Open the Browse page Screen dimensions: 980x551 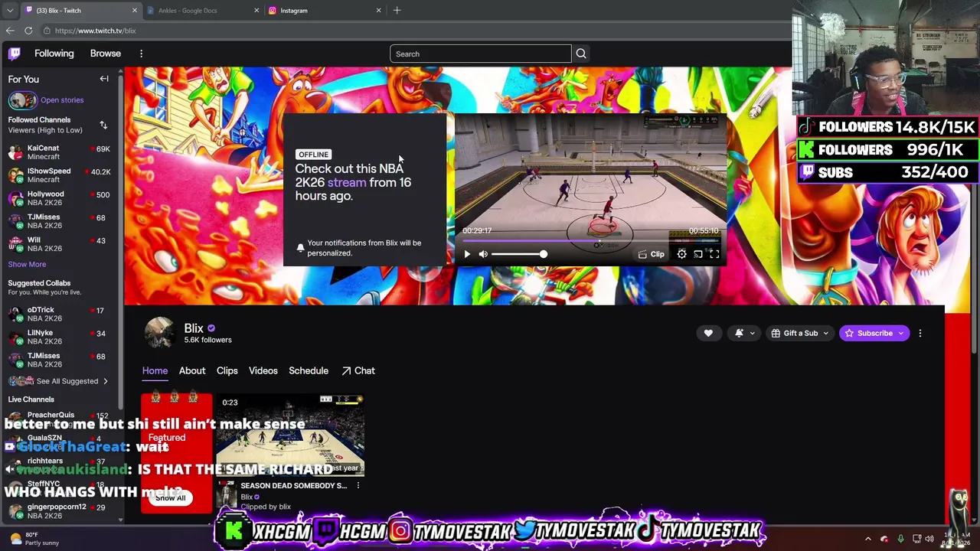pyautogui.click(x=106, y=54)
